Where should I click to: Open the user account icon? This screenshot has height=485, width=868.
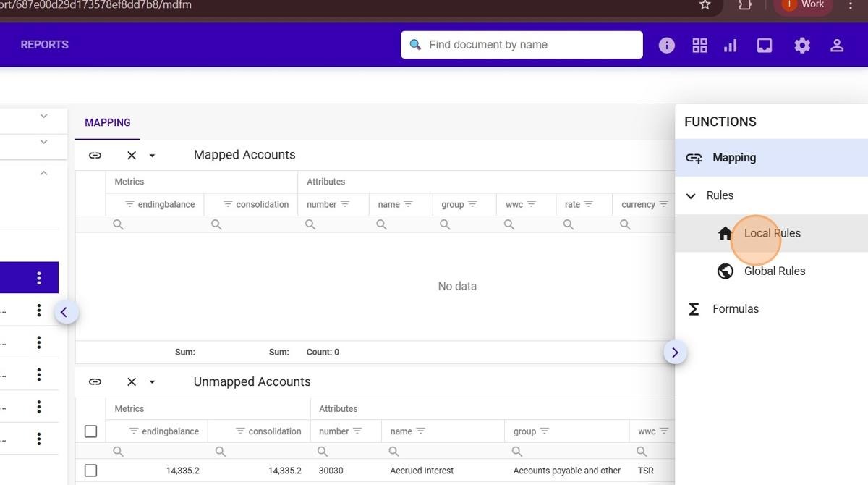point(837,46)
